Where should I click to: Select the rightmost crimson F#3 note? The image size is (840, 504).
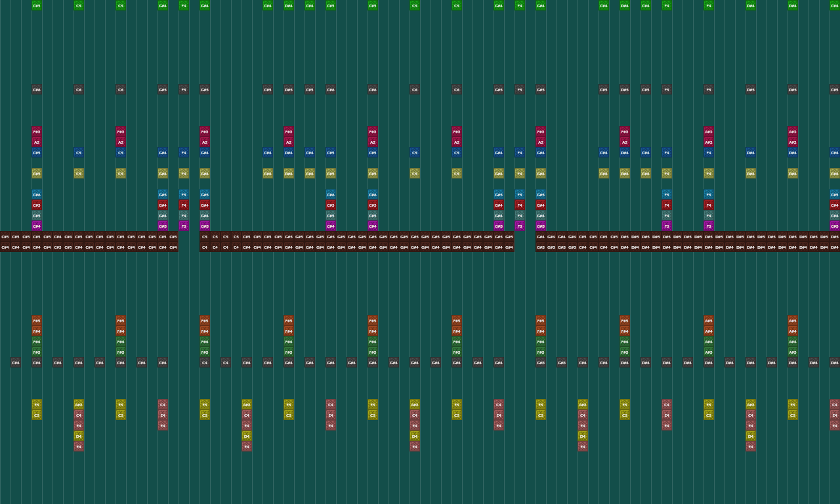(x=625, y=131)
